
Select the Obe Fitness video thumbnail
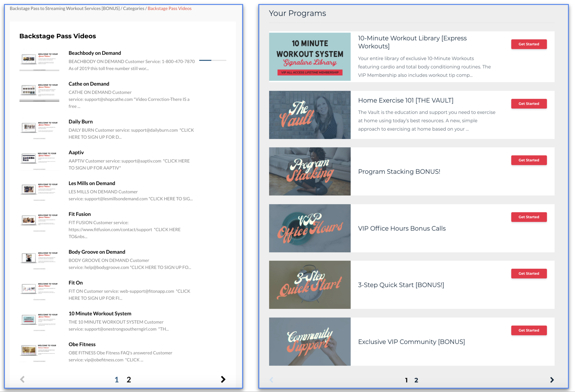tap(39, 351)
